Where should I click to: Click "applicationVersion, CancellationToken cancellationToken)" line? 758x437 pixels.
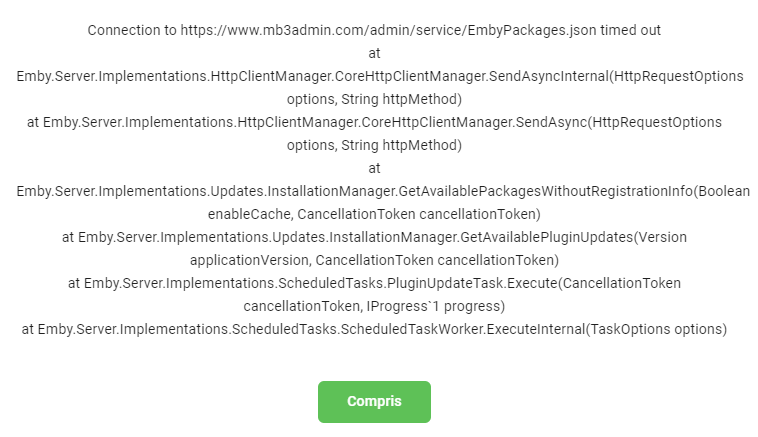[374, 260]
